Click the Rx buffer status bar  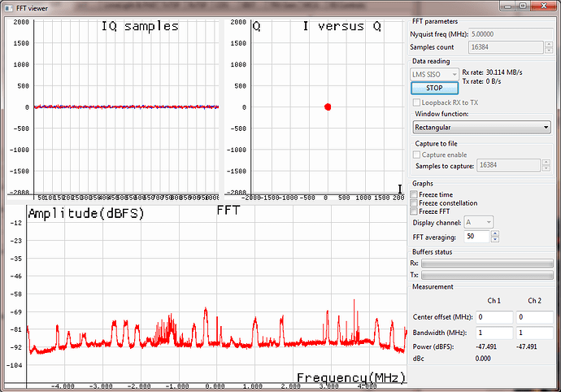(x=487, y=264)
